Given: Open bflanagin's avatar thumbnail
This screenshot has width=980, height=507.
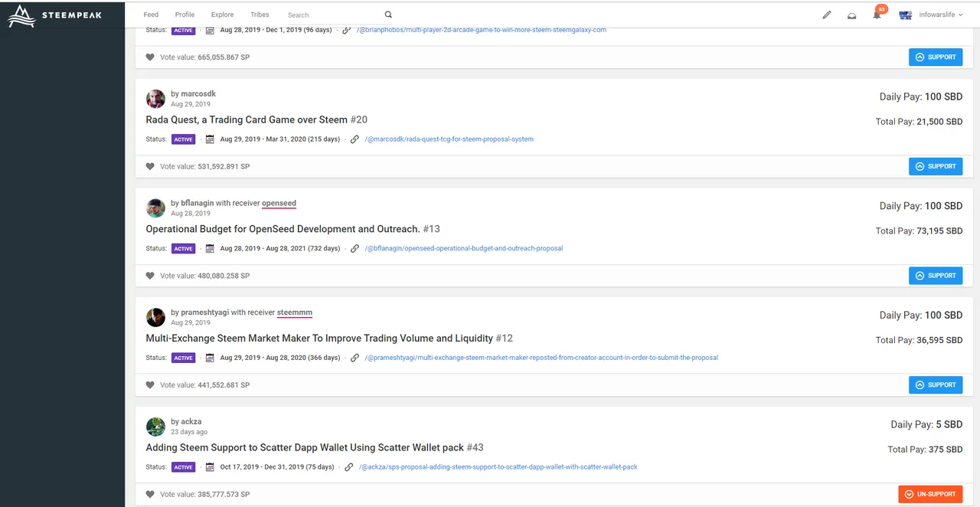Looking at the screenshot, I should click(x=155, y=208).
